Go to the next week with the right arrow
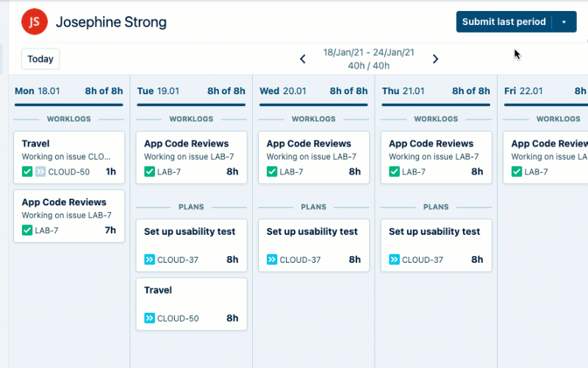This screenshot has width=588, height=368. [x=435, y=59]
